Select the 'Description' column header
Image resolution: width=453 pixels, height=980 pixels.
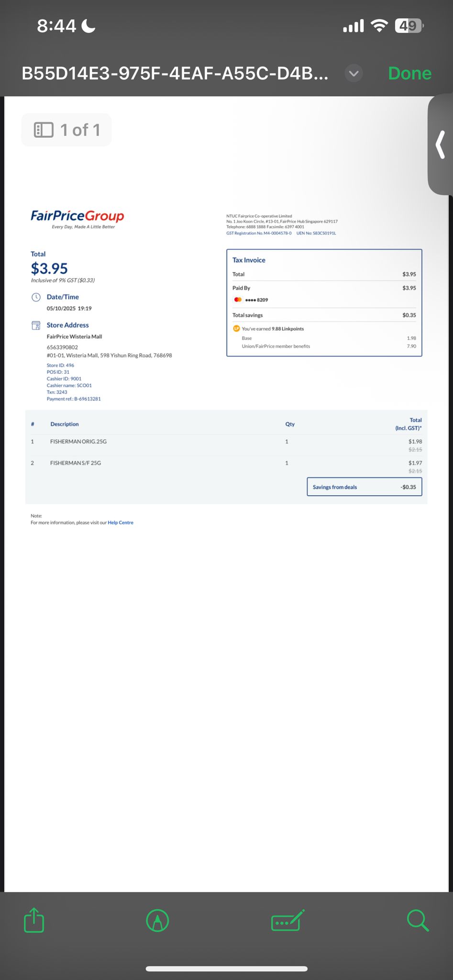tap(65, 424)
